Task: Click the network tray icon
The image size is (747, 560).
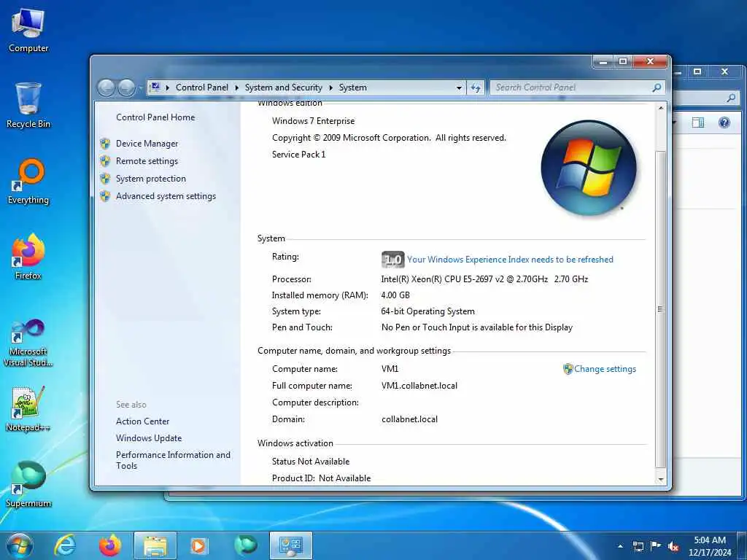Action: 638,546
